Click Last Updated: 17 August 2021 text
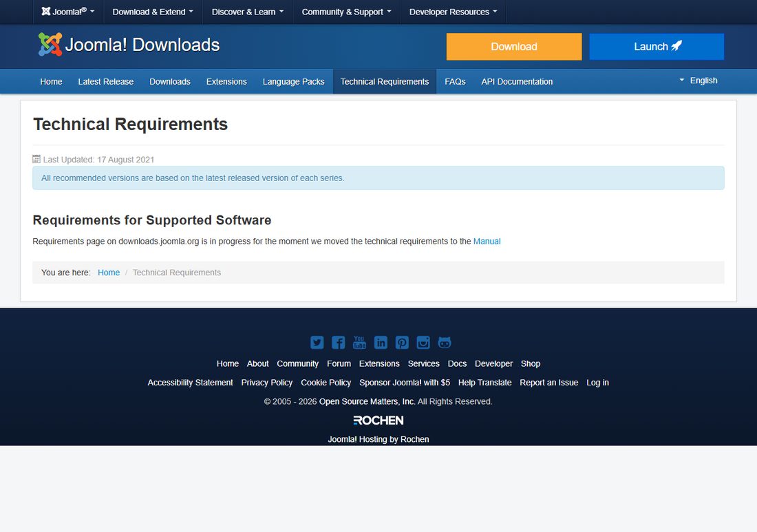 pyautogui.click(x=98, y=159)
